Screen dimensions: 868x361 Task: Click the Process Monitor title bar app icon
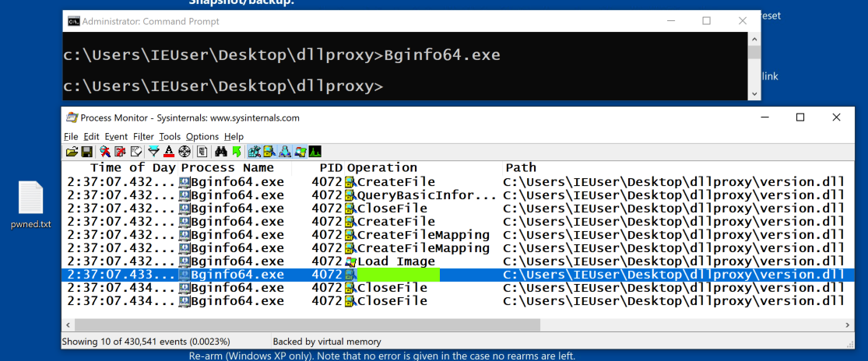72,117
